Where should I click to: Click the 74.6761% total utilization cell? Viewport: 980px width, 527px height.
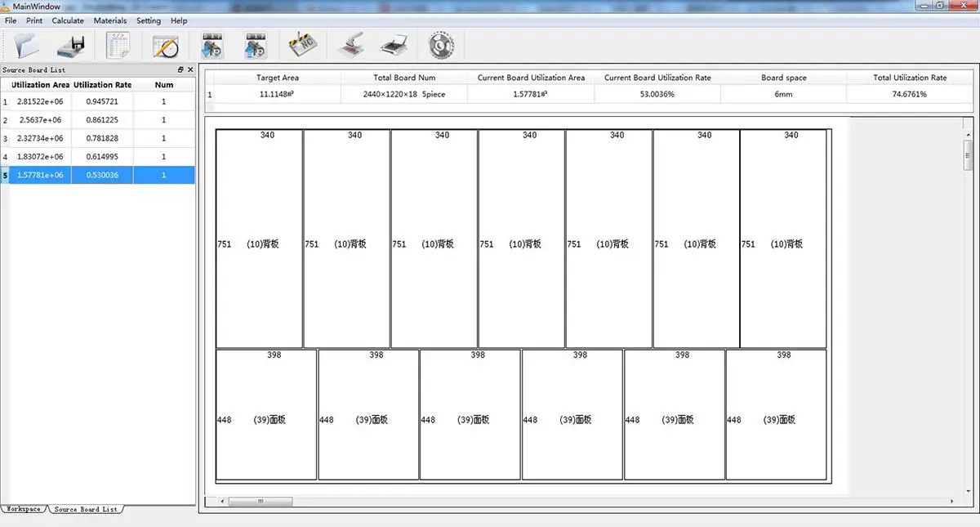[910, 94]
